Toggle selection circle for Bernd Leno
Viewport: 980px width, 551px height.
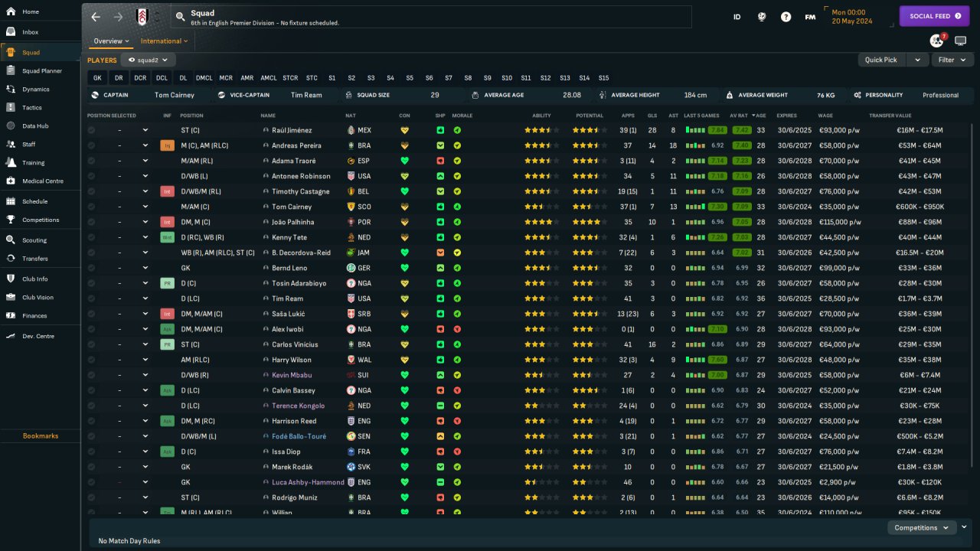(x=92, y=268)
